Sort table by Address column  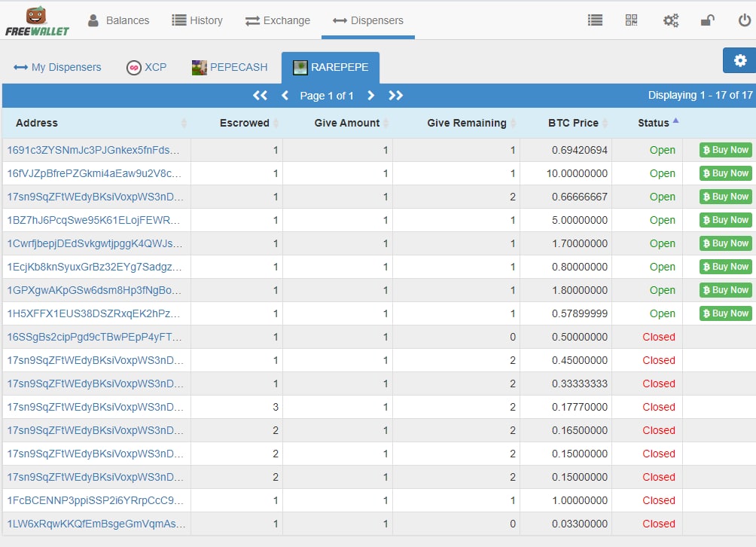[x=96, y=123]
